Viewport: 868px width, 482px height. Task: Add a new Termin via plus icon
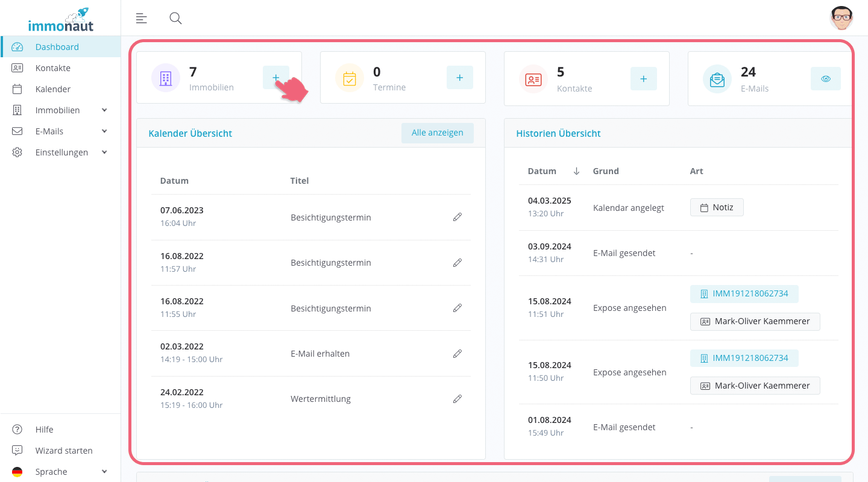(460, 78)
